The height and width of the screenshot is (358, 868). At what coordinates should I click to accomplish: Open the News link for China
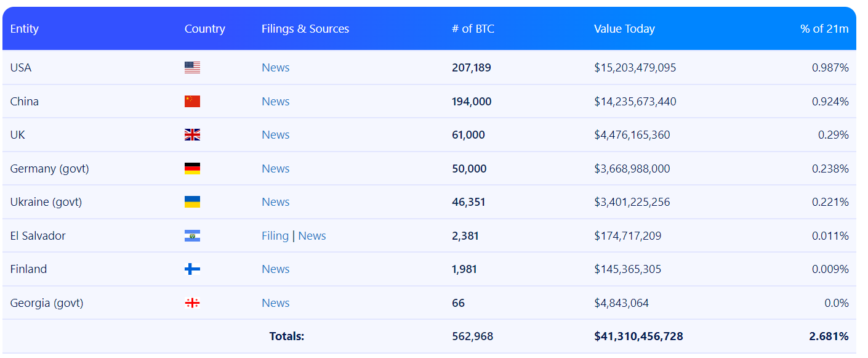(275, 101)
